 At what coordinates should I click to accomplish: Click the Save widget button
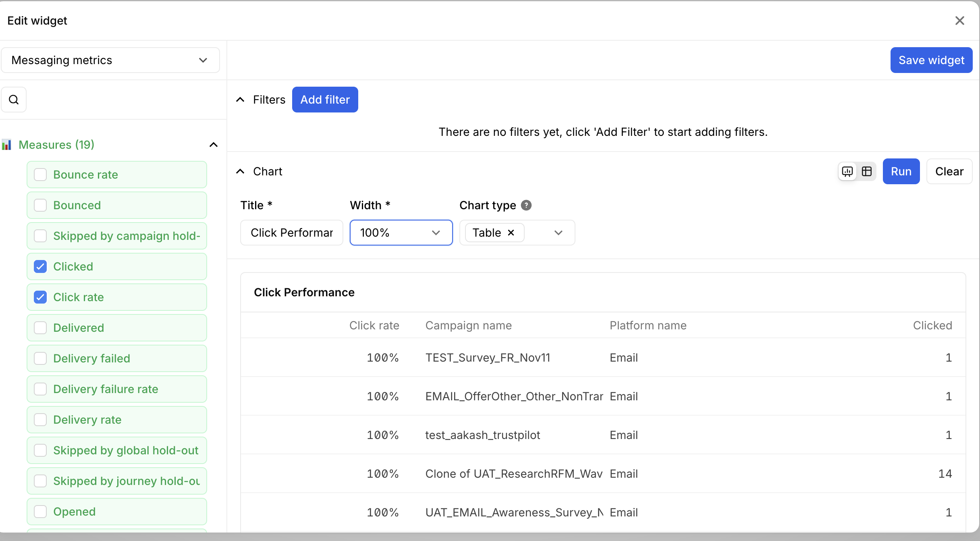coord(931,60)
